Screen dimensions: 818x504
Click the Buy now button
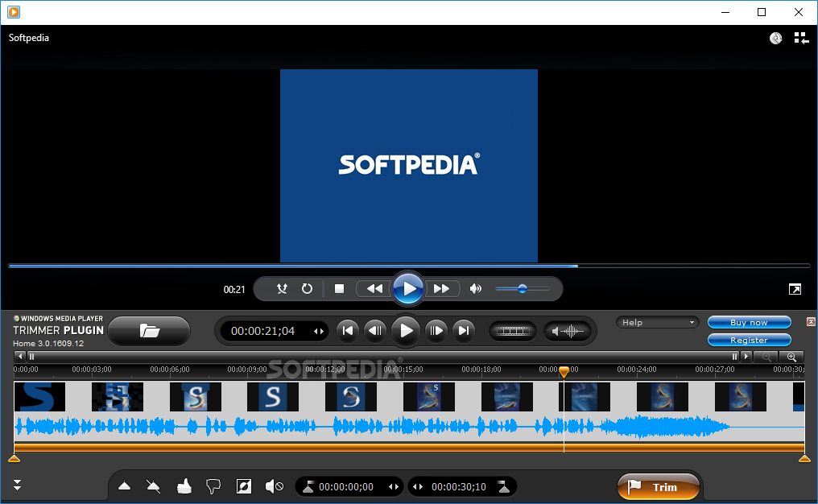(749, 322)
